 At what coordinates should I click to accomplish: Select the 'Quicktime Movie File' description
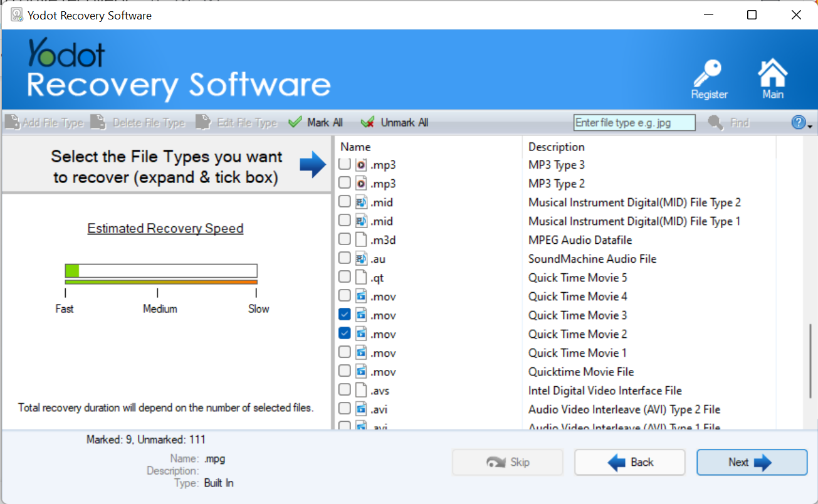point(581,372)
